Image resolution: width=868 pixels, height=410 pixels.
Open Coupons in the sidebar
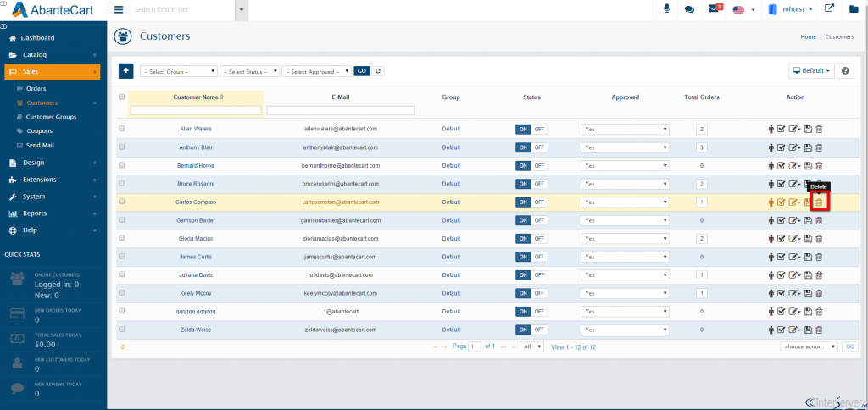tap(39, 131)
